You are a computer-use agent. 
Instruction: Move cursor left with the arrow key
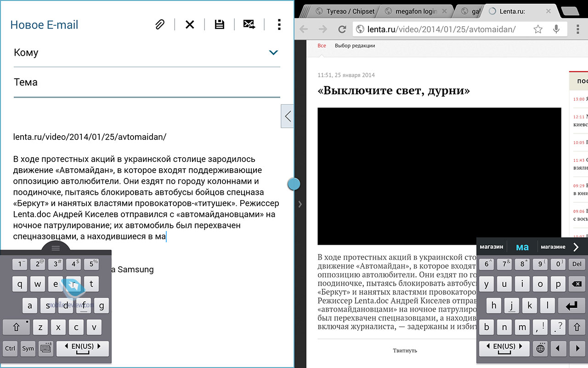[x=558, y=349]
